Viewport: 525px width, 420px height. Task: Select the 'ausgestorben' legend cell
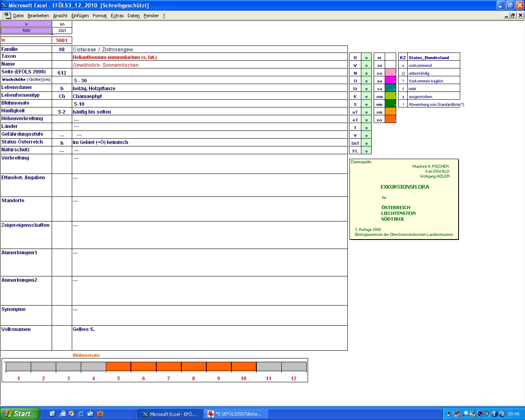coord(434,96)
